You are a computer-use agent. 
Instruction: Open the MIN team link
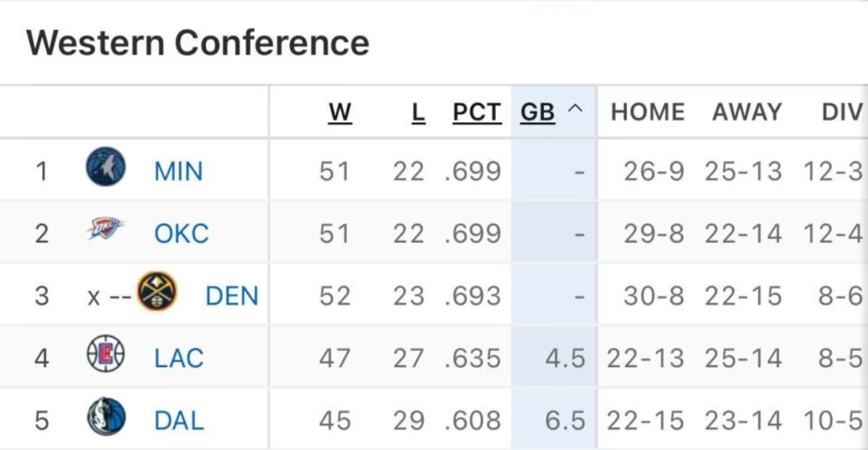[178, 171]
